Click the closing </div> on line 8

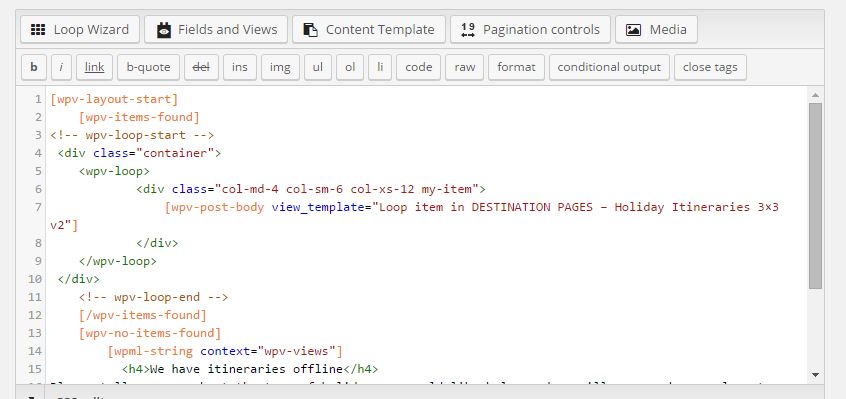tap(157, 243)
